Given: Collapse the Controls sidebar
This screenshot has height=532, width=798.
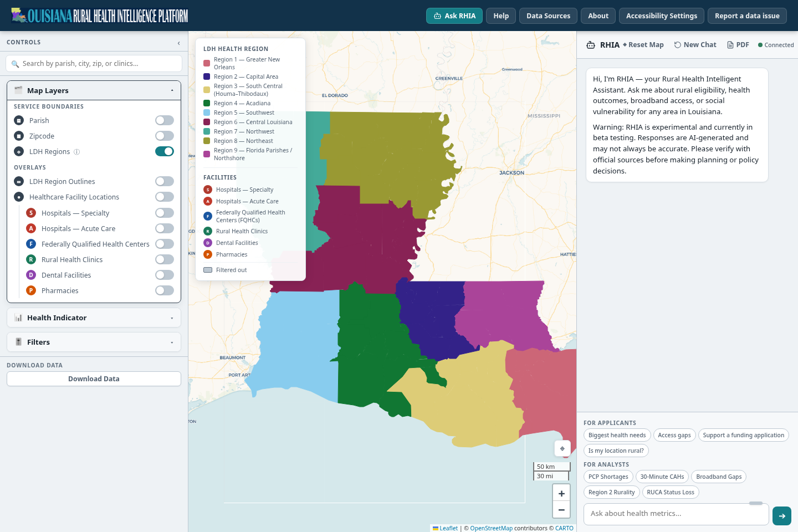Looking at the screenshot, I should click(x=178, y=43).
